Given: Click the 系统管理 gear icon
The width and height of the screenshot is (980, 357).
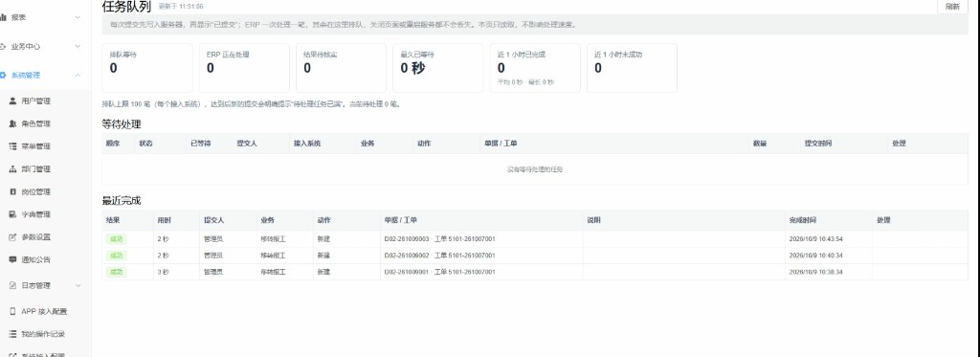Looking at the screenshot, I should tap(3, 75).
